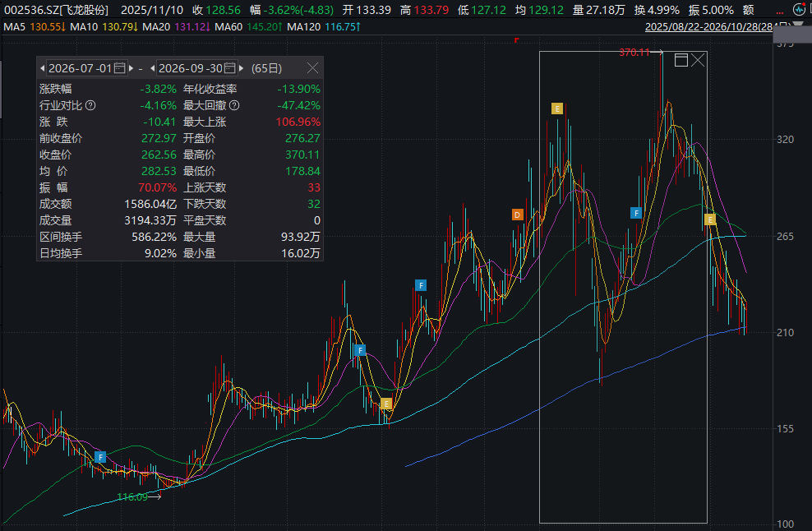
Task: Open the end date calendar picker
Action: tap(230, 68)
